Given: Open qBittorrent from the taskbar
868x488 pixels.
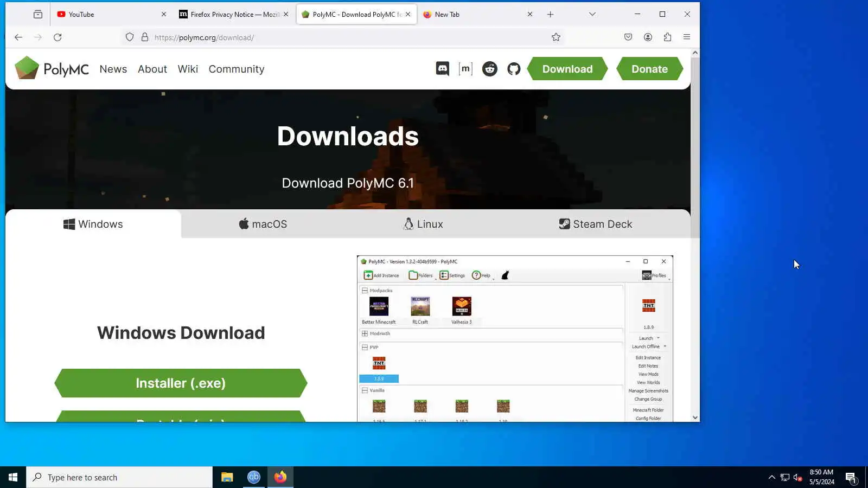Looking at the screenshot, I should pos(254,477).
